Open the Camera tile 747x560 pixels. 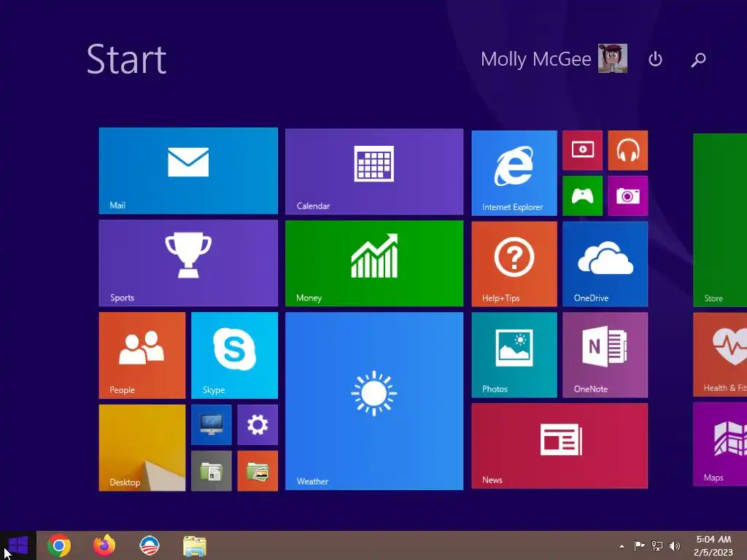pyautogui.click(x=628, y=195)
